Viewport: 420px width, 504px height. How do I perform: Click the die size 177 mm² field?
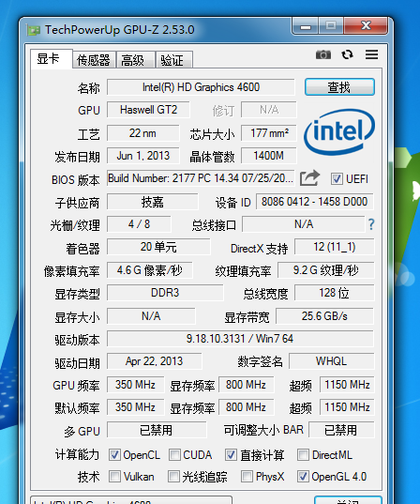(x=269, y=133)
